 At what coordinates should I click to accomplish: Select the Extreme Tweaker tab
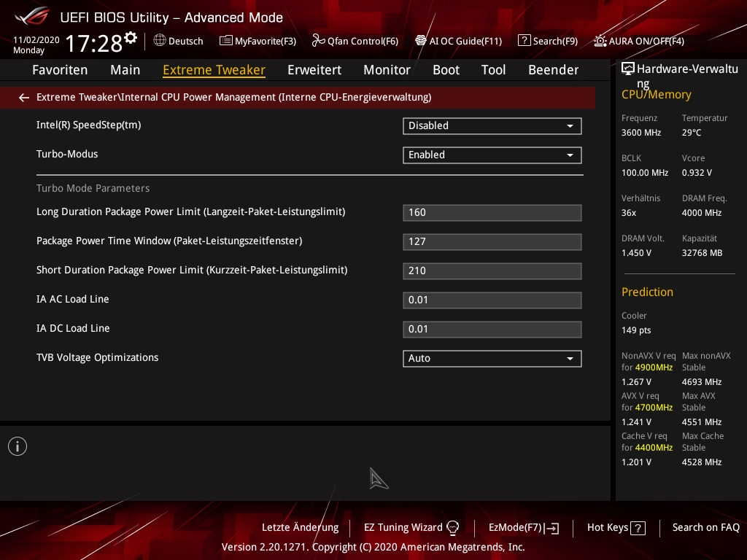coord(214,70)
